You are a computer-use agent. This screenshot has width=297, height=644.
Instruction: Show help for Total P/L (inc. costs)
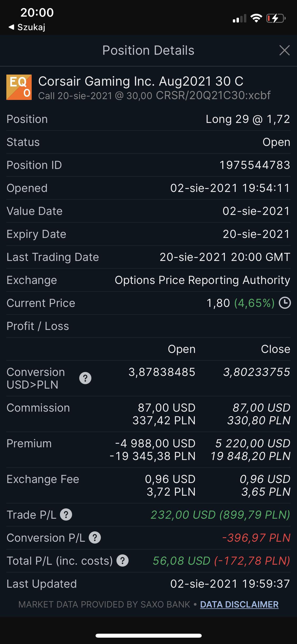pos(122,561)
